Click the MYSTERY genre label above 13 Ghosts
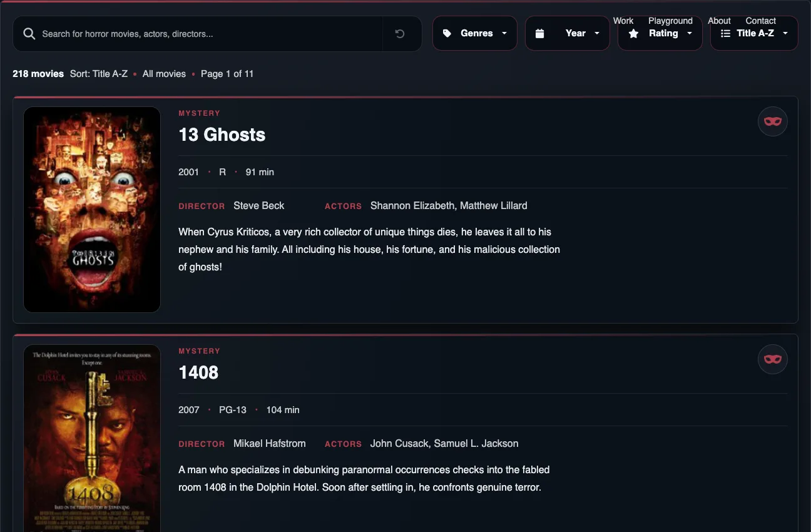The width and height of the screenshot is (811, 532). [x=200, y=113]
